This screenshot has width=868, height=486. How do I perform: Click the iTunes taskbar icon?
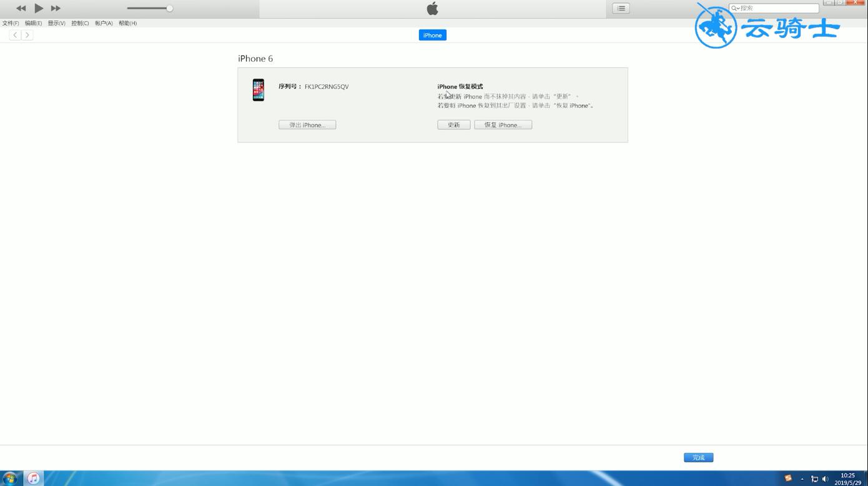[34, 479]
